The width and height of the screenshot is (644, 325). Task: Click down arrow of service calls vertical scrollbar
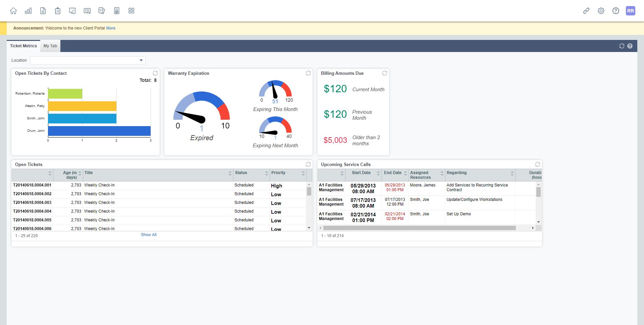click(x=538, y=222)
